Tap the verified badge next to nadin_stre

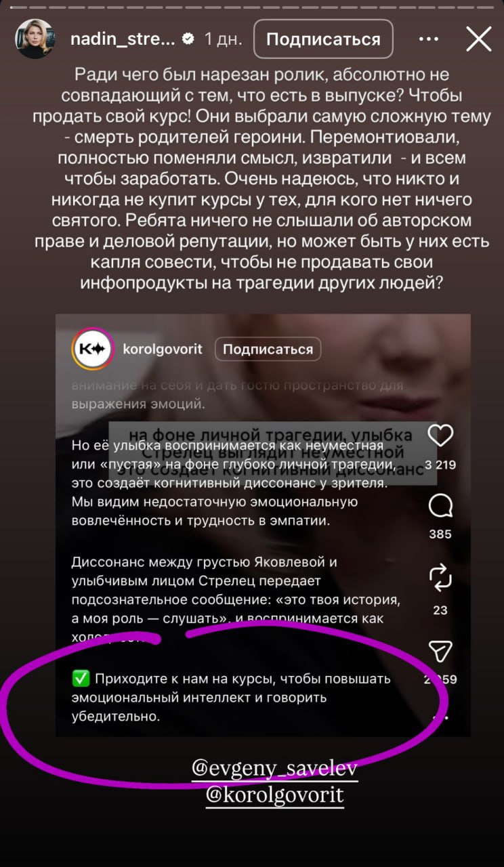click(x=190, y=40)
